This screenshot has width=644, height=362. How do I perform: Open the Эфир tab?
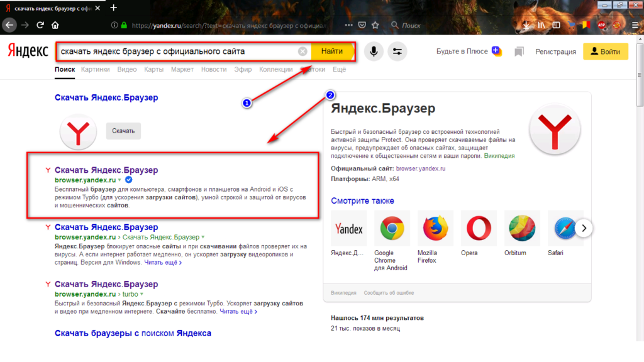coord(243,69)
